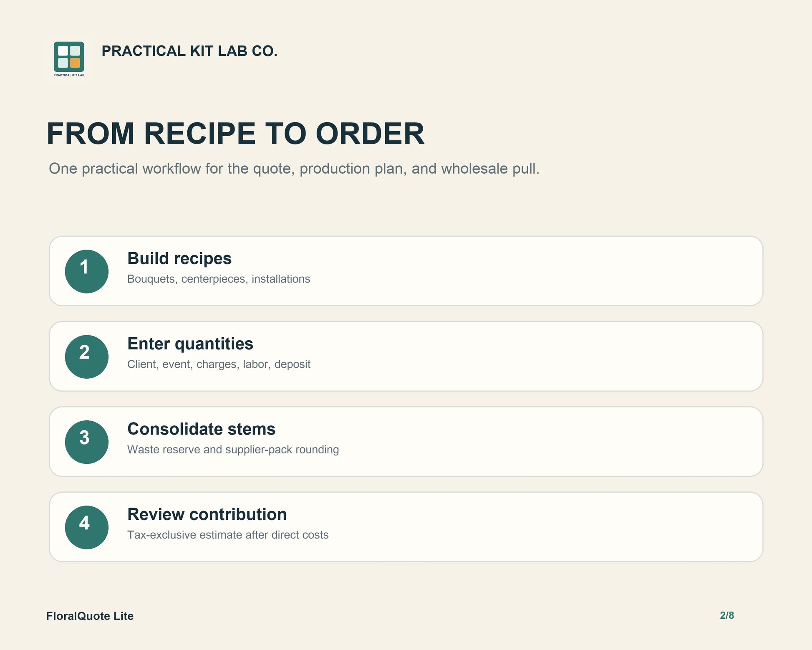This screenshot has height=650, width=812.
Task: Click the 'Review contribution' heading
Action: 207,514
